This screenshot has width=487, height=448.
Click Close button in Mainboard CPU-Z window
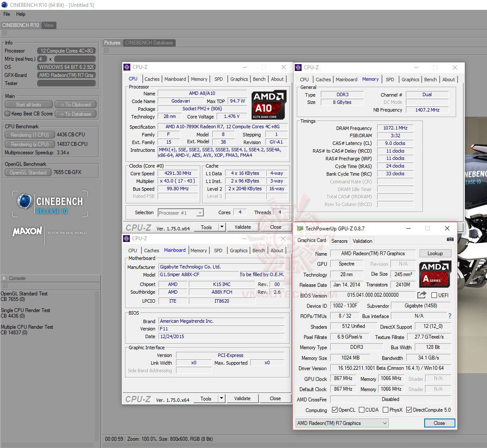click(x=275, y=398)
